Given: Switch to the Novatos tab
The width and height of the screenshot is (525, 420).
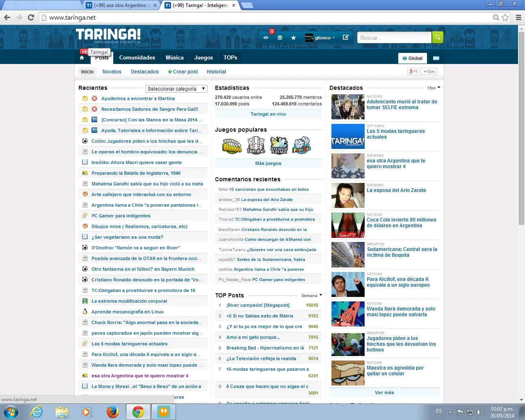Looking at the screenshot, I should [x=112, y=72].
